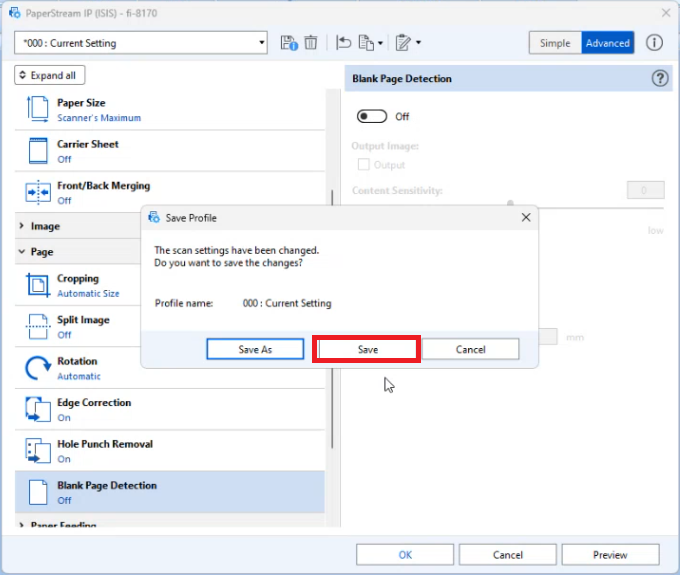Select the Hole Punch Removal icon
The image size is (680, 575).
coord(38,451)
